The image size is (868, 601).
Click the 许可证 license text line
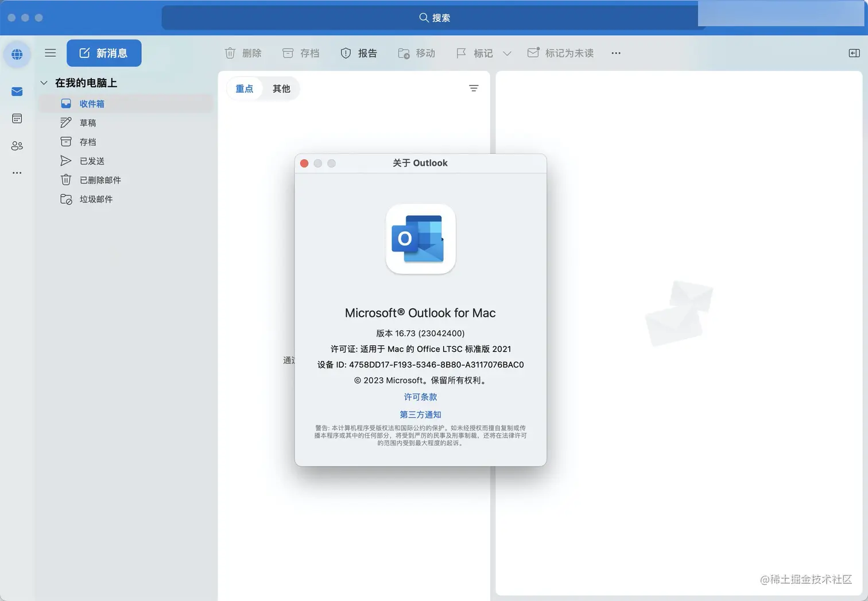tap(420, 349)
